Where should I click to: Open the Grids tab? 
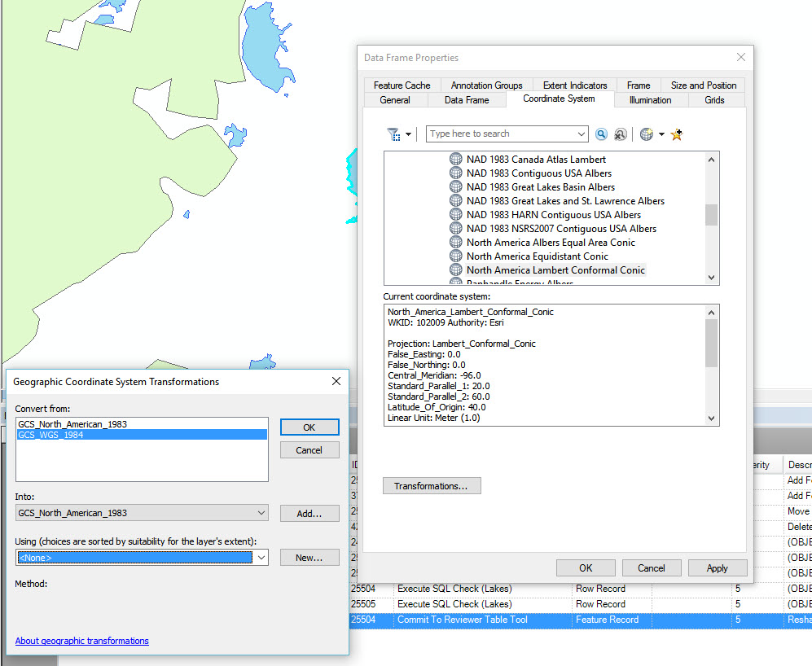pyautogui.click(x=714, y=100)
